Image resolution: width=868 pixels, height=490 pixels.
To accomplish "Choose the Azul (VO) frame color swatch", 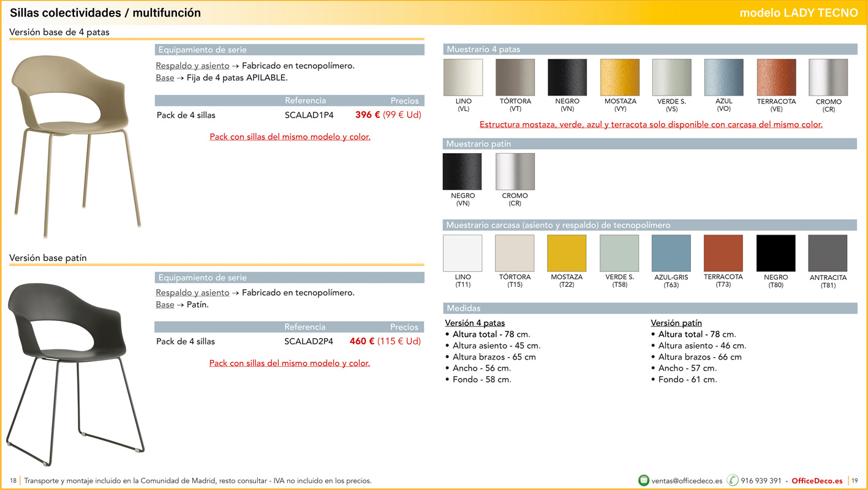I will [723, 78].
